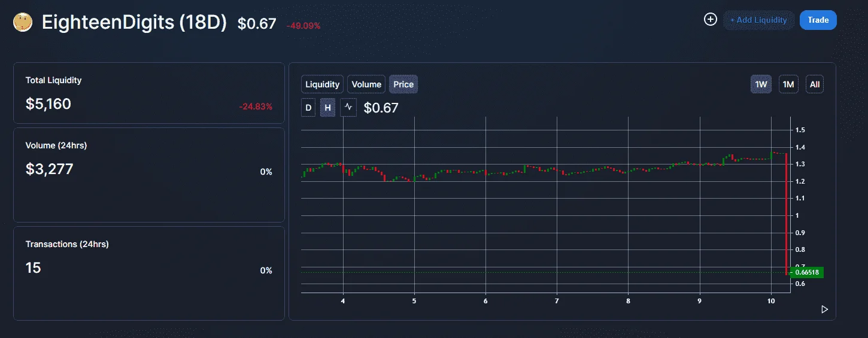This screenshot has width=868, height=338.
Task: Set chart range to 1M
Action: tap(788, 84)
